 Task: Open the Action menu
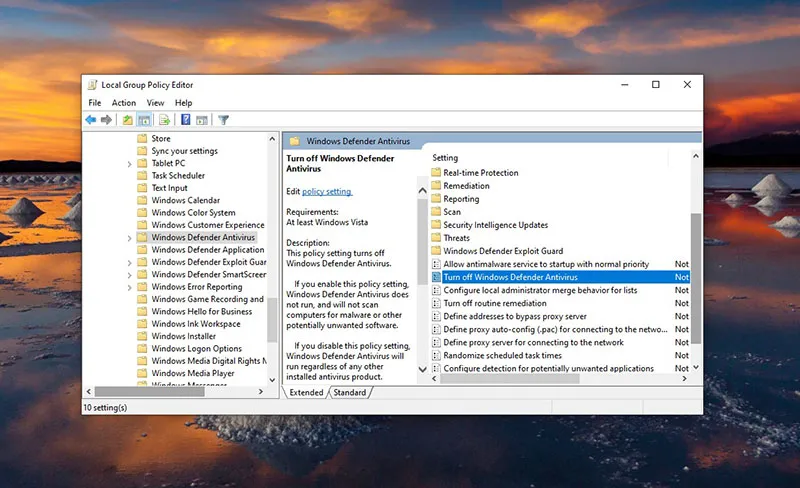click(124, 103)
